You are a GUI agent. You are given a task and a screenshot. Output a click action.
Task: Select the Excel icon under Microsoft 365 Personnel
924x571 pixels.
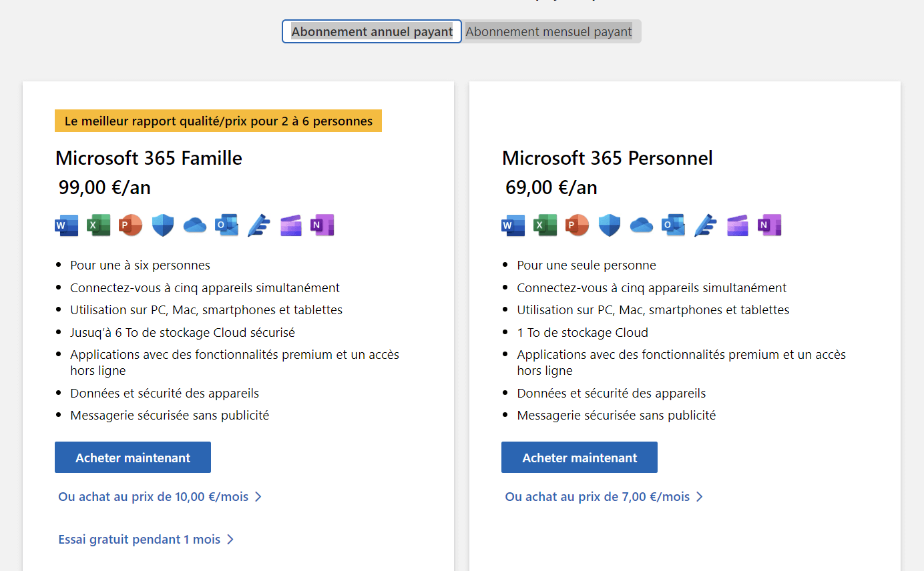[x=545, y=225]
